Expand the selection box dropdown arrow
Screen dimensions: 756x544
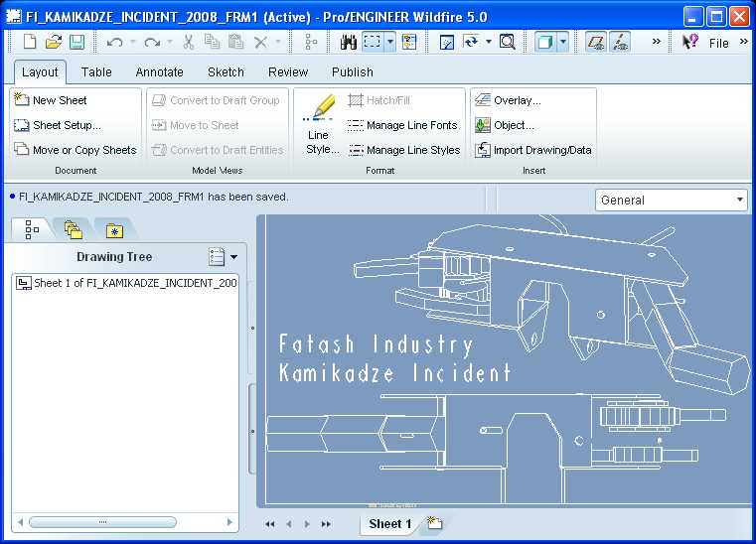pos(390,42)
